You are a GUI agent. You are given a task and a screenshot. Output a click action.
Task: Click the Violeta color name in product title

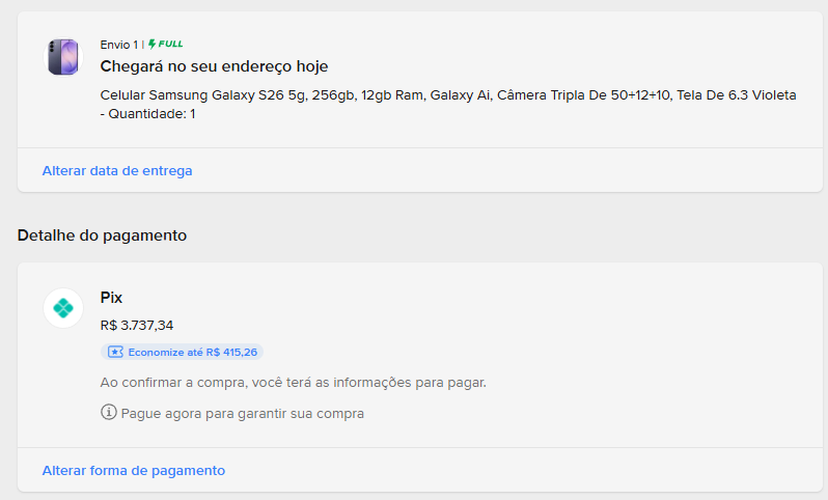point(774,95)
